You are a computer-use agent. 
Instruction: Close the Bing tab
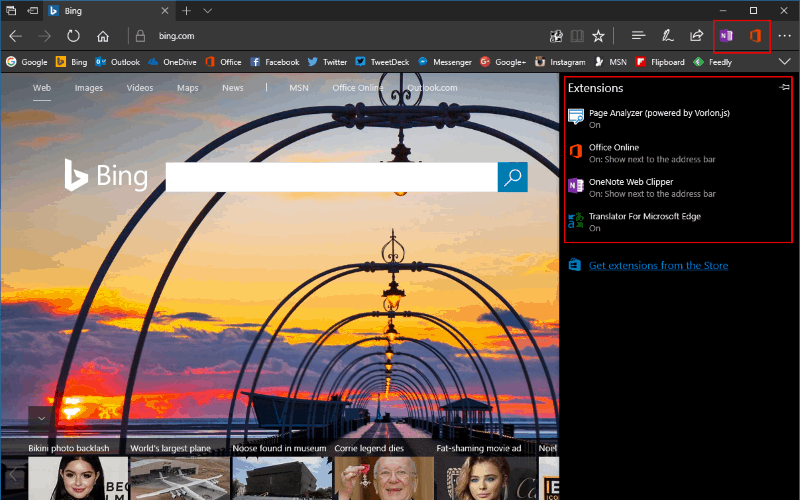(165, 10)
